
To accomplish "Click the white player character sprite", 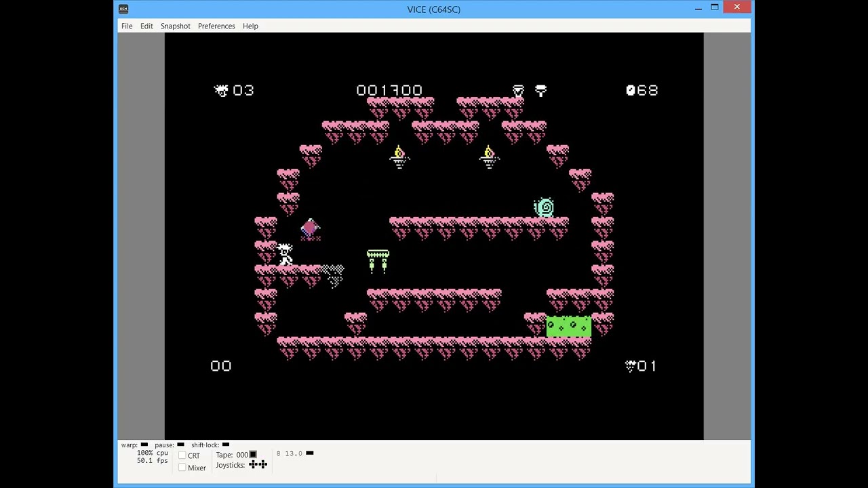I will [285, 254].
